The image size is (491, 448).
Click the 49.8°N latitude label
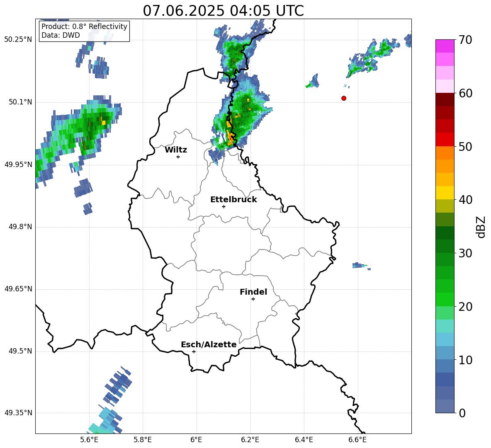[20, 227]
